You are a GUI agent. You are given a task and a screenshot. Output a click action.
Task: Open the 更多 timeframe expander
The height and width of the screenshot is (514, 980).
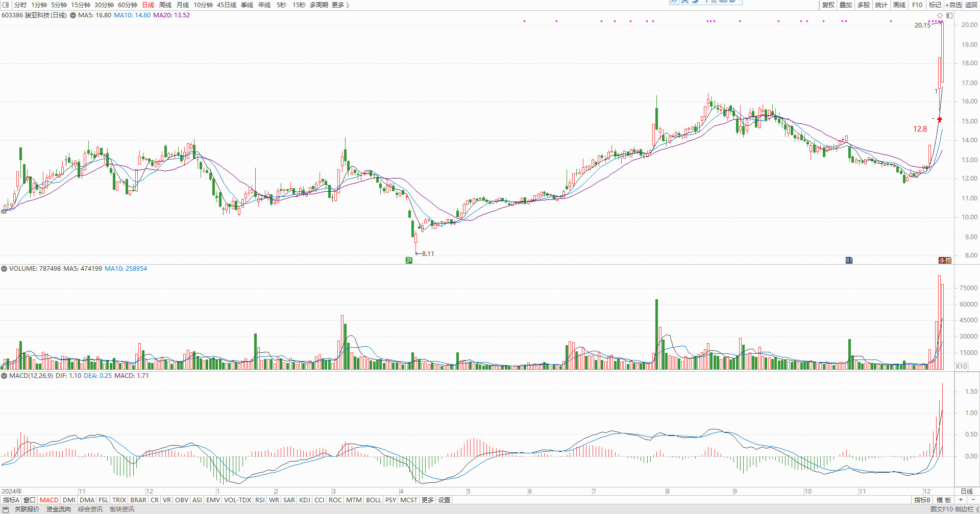pyautogui.click(x=340, y=5)
